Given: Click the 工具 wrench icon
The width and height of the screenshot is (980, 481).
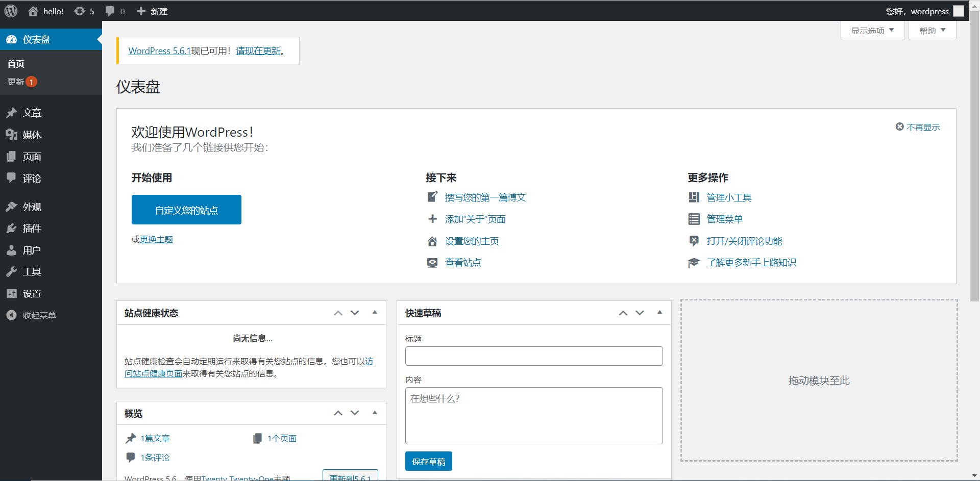Looking at the screenshot, I should tap(12, 272).
